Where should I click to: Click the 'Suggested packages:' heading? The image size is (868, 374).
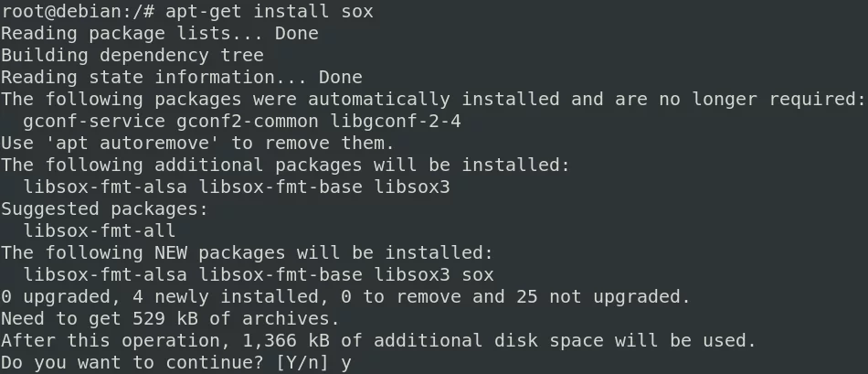(105, 208)
